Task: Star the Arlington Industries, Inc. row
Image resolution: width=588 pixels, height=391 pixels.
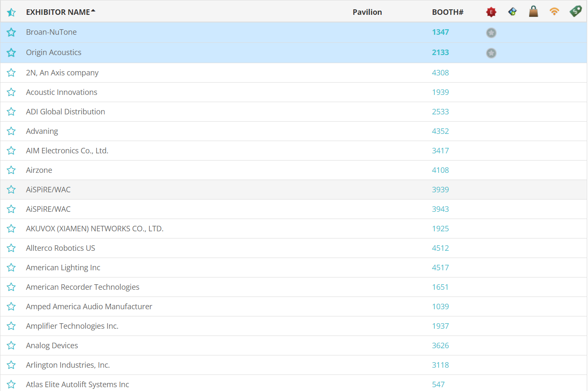Action: (11, 365)
